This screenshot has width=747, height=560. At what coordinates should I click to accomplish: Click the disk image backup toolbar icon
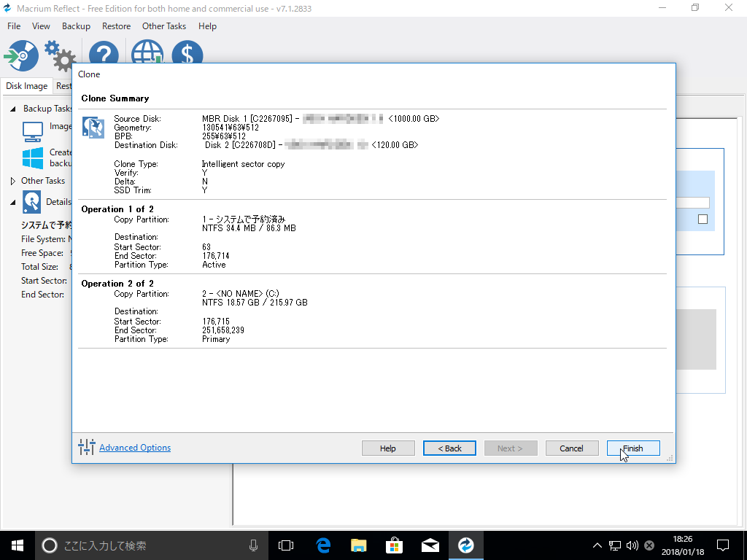pos(21,55)
